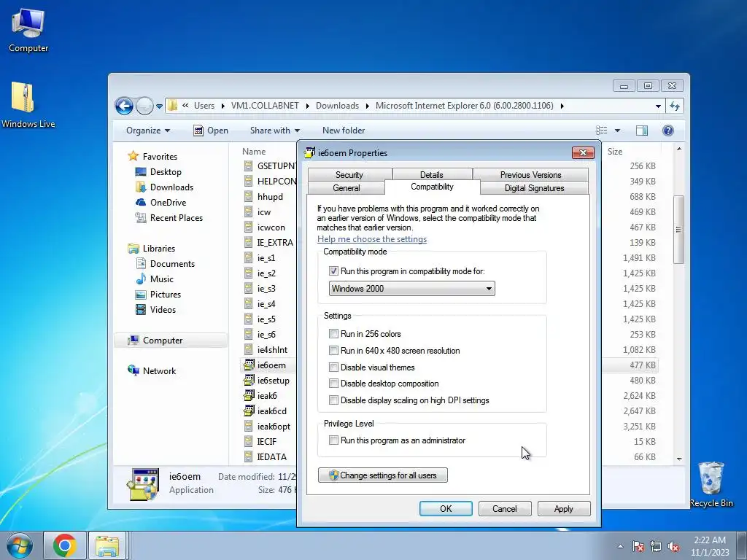Click the muted volume tray icon

[673, 546]
